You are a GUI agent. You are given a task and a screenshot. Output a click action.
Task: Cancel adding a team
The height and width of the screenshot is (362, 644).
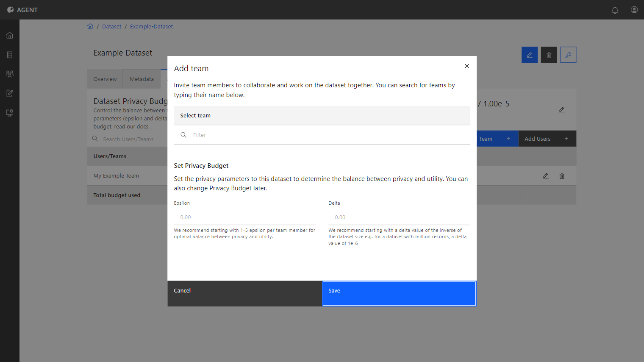244,293
